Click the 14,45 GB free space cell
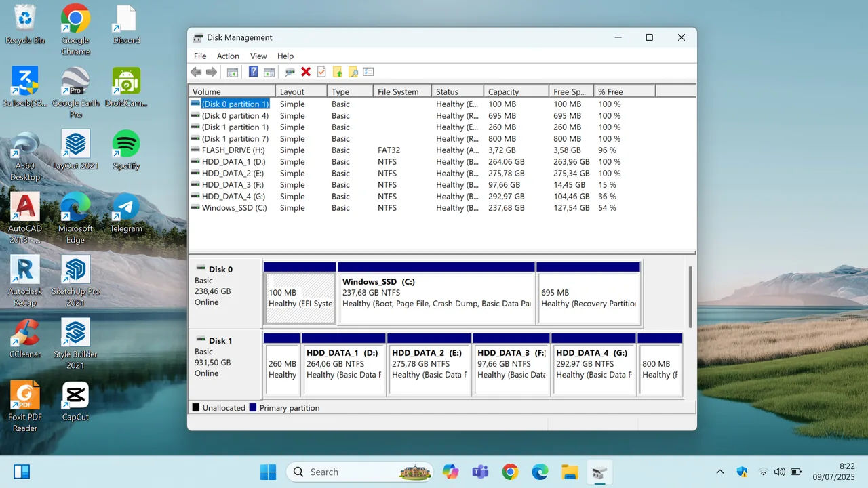868x488 pixels. [x=569, y=185]
